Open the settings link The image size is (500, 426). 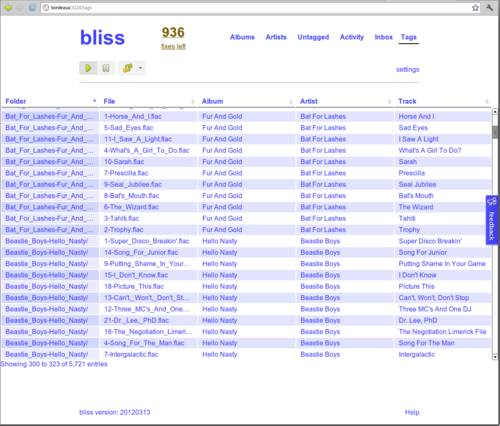coord(408,69)
